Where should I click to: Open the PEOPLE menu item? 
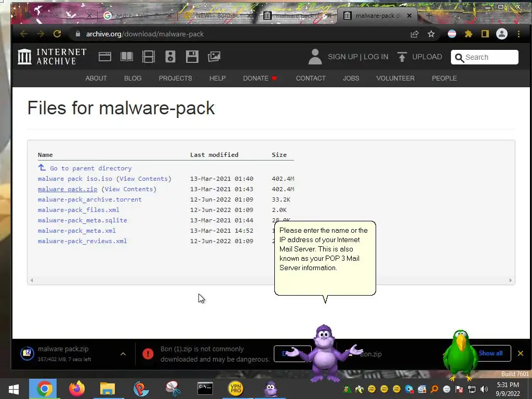click(x=444, y=78)
